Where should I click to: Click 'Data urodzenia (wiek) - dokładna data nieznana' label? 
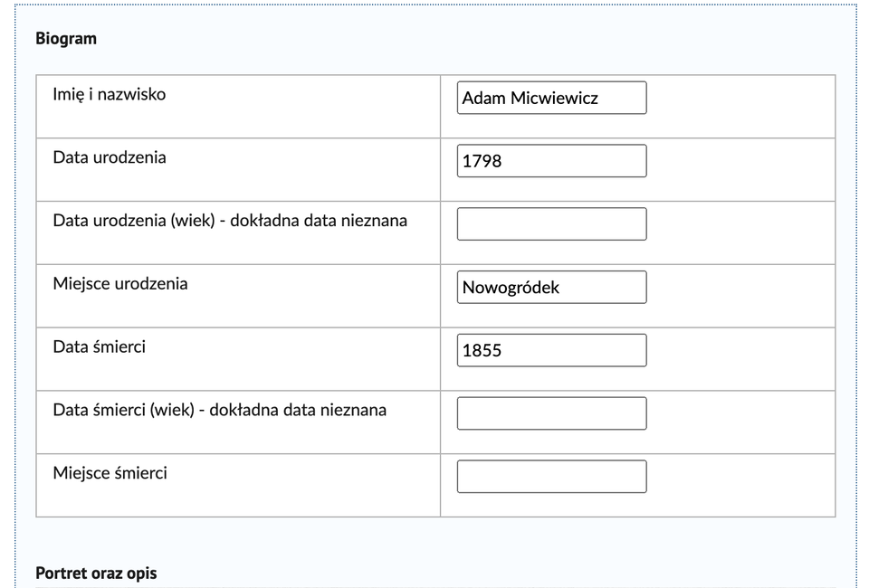click(230, 221)
